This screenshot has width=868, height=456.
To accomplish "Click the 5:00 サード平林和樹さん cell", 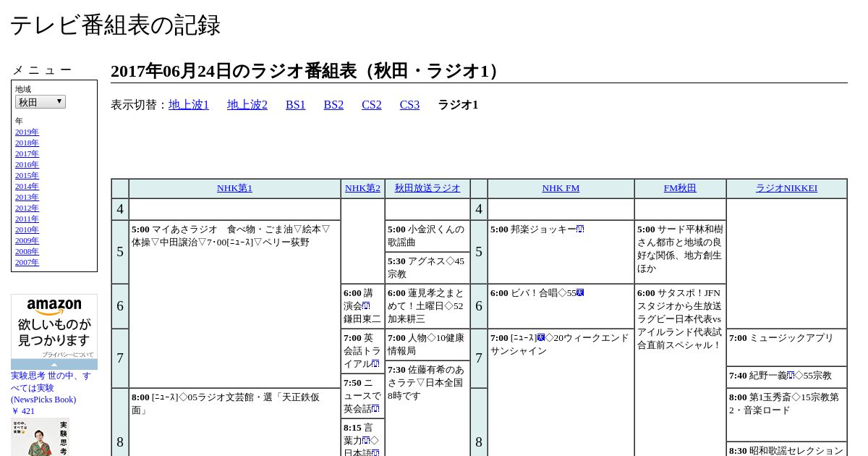I will (680, 252).
